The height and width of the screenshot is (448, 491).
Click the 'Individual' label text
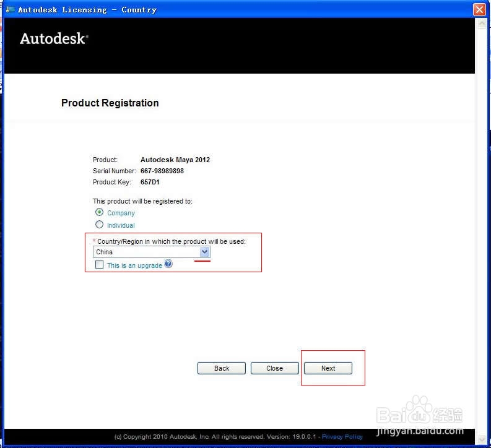(x=121, y=225)
